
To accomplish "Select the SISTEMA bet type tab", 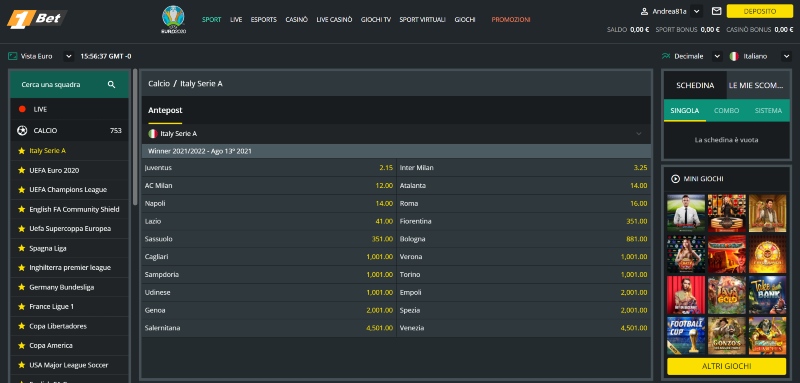I will (768, 110).
